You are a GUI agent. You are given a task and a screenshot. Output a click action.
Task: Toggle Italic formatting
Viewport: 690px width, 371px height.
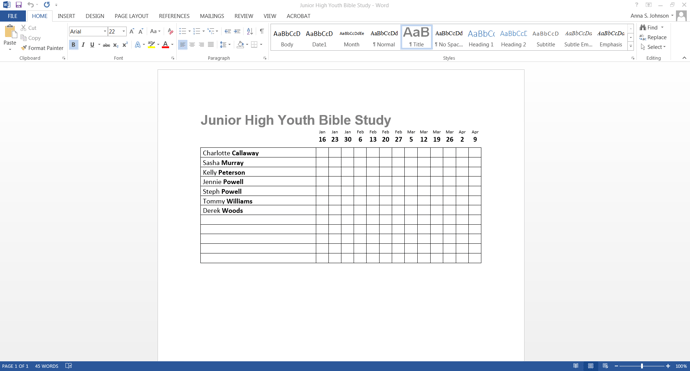[x=83, y=44]
